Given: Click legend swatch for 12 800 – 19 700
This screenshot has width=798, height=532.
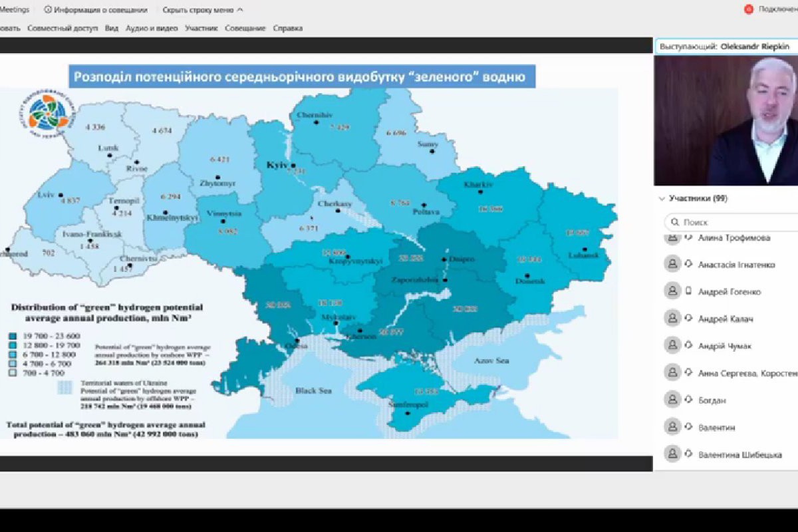Looking at the screenshot, I should (x=13, y=345).
